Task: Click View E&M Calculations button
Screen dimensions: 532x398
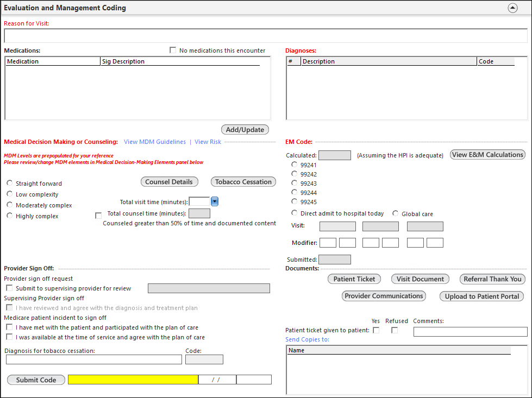Action: (x=487, y=155)
